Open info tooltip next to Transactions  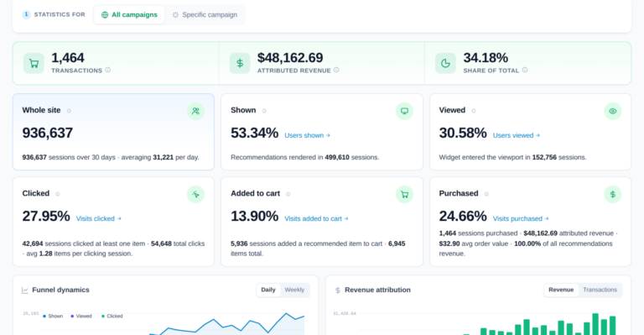[107, 71]
